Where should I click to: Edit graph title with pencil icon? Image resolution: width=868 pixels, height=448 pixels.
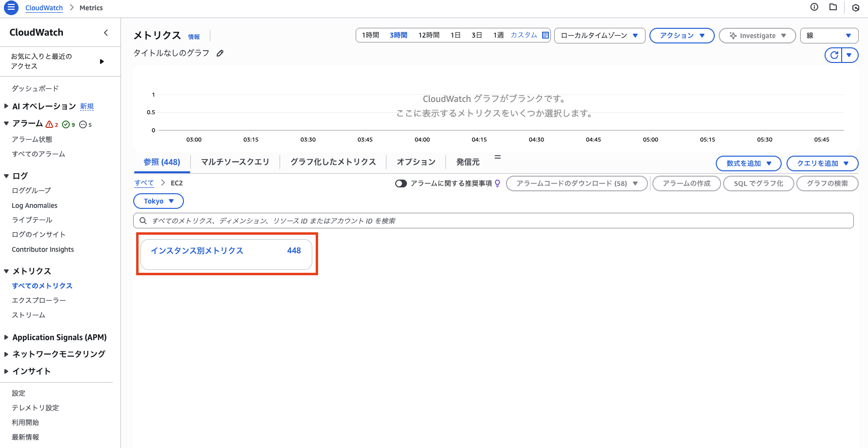220,53
